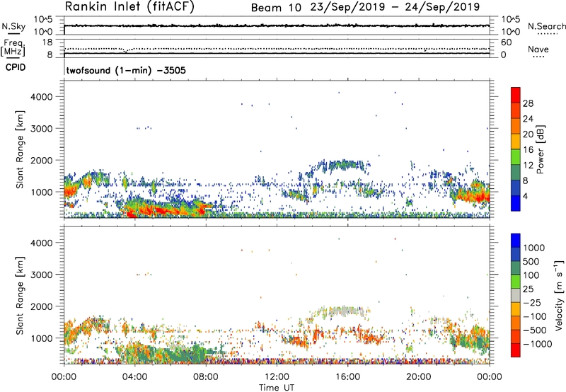Click the gray echo band near 16:00 in the velocity panel

click(346, 311)
